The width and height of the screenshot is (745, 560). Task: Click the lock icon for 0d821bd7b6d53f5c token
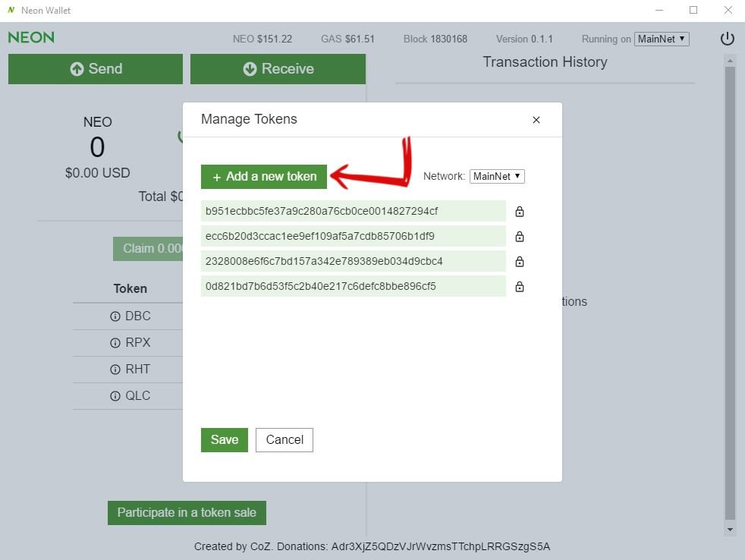coord(520,287)
